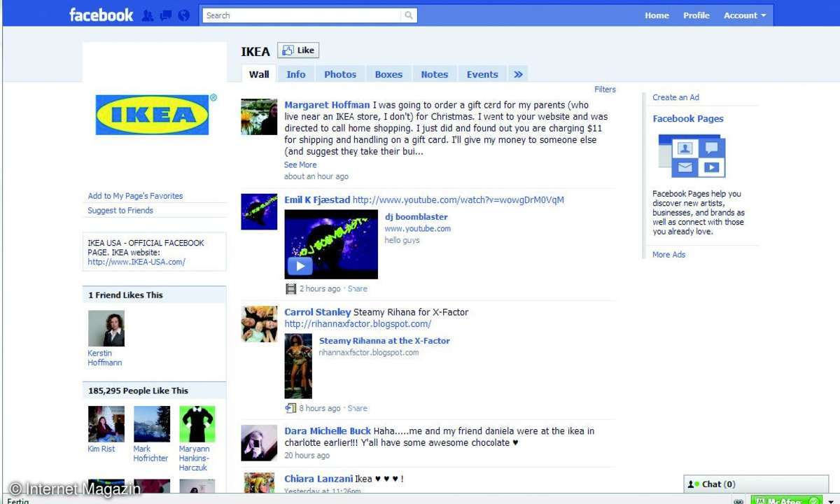Click Create an Ad link
The height and width of the screenshot is (504, 840).
coord(675,97)
